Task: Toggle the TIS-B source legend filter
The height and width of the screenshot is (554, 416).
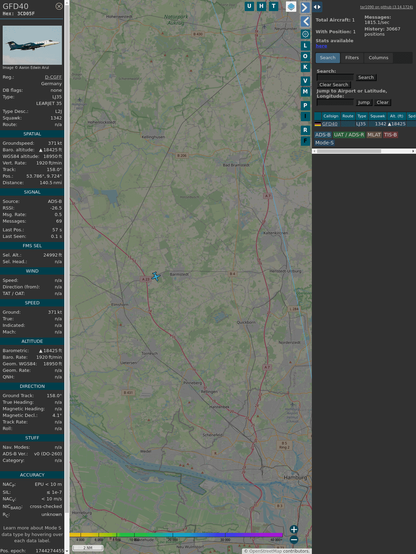Action: (x=390, y=135)
